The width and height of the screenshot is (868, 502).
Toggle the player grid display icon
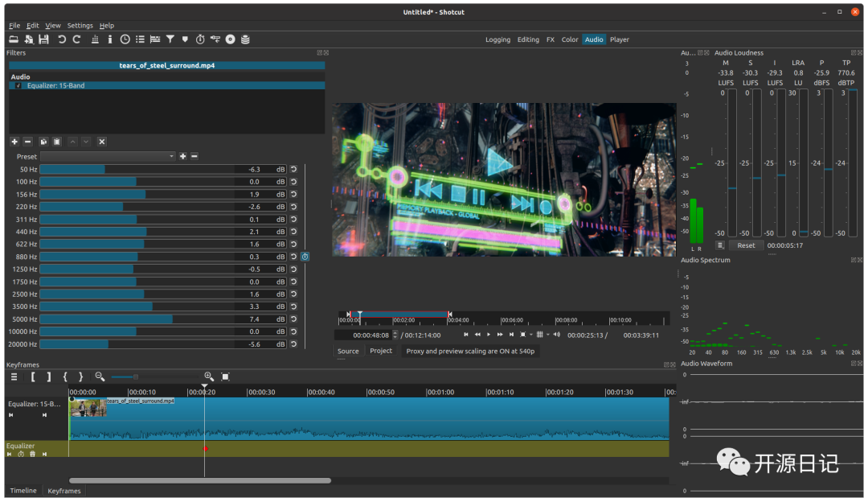click(540, 335)
